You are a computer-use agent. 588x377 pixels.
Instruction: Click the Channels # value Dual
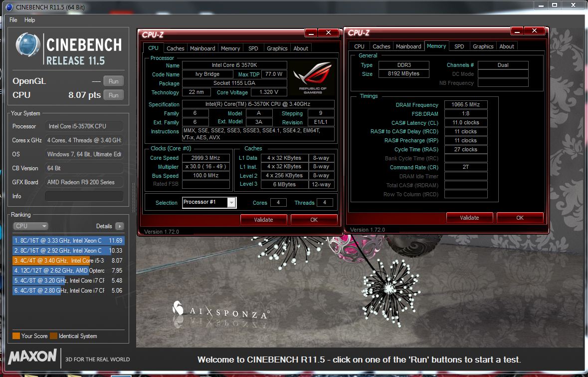(x=503, y=65)
